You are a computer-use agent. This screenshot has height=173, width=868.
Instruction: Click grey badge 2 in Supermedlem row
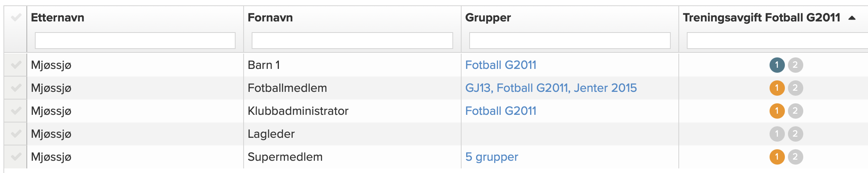795,157
